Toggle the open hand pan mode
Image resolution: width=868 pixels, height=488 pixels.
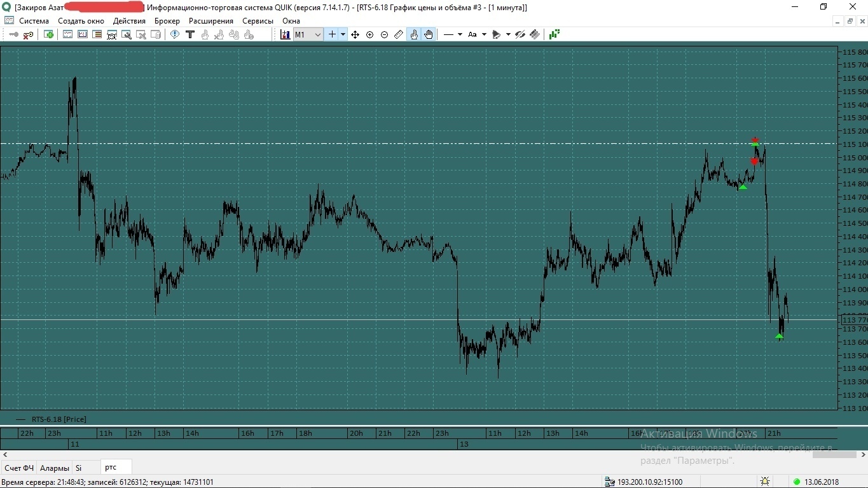(429, 34)
